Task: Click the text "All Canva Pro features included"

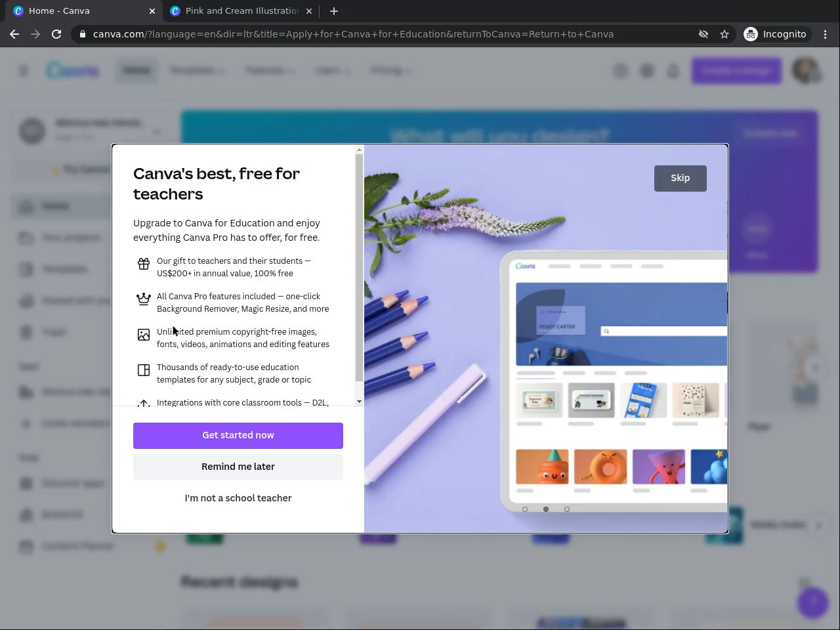Action: tap(216, 297)
